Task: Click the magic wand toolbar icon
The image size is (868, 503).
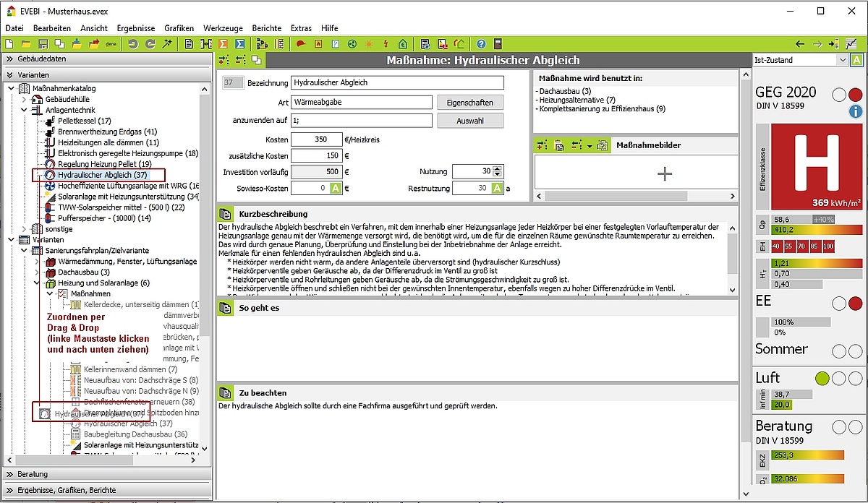Action: coord(167,44)
